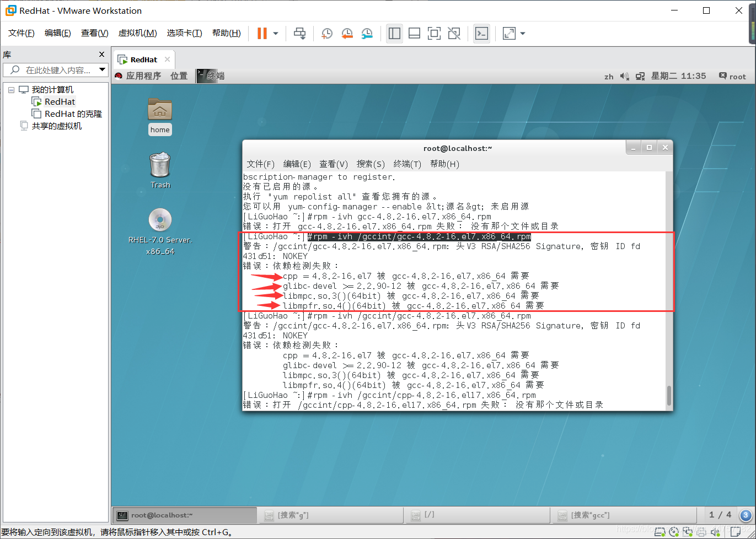756x539 pixels.
Task: Switch to the [搜索"g"] taskbar window
Action: [333, 515]
